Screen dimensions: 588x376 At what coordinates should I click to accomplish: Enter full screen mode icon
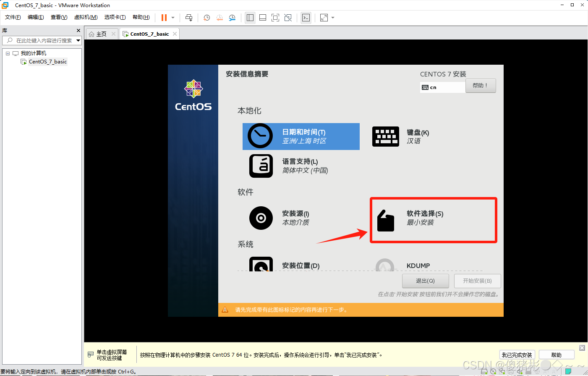pos(275,18)
